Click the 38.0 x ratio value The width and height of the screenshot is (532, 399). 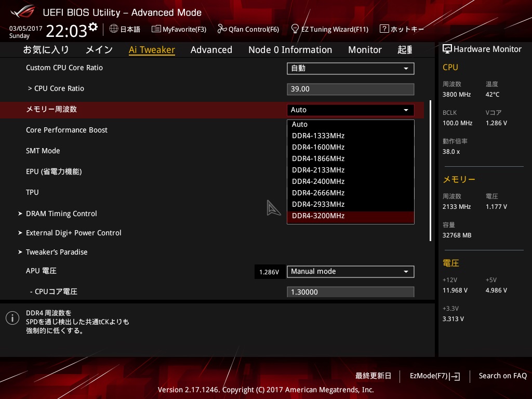[x=451, y=152]
